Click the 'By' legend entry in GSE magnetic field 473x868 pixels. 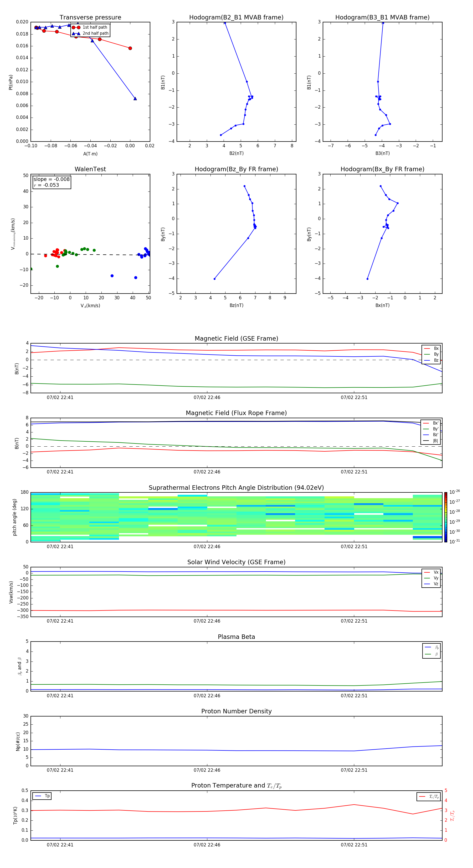tap(431, 354)
